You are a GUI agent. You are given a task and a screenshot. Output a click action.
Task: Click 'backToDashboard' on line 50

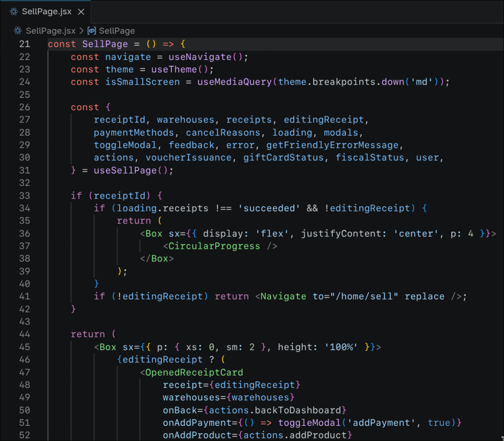pos(298,410)
